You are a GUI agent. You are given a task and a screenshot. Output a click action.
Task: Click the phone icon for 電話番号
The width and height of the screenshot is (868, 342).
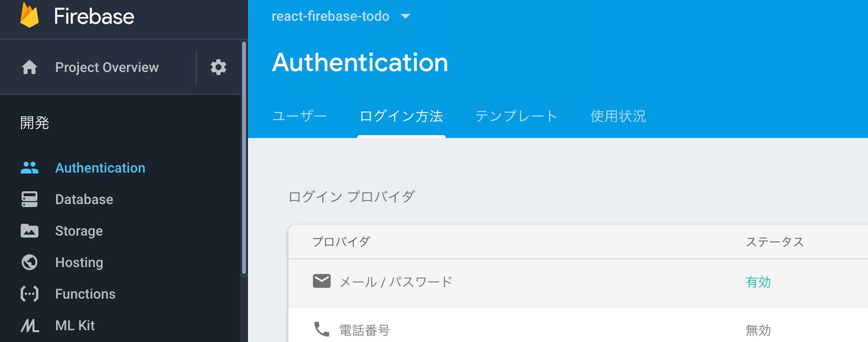[x=321, y=329]
